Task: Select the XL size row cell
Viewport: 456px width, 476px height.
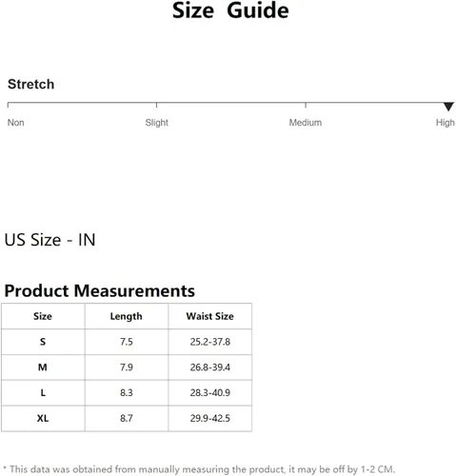Action: point(43,418)
